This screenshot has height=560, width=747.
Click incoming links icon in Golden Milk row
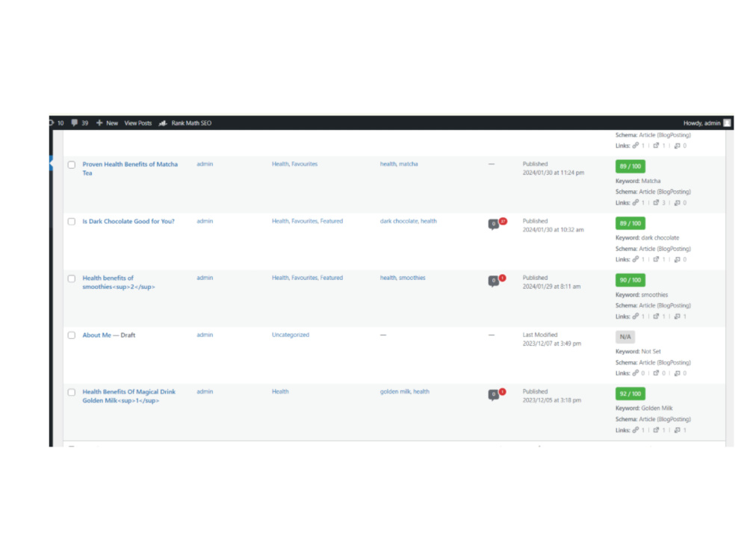pyautogui.click(x=677, y=430)
